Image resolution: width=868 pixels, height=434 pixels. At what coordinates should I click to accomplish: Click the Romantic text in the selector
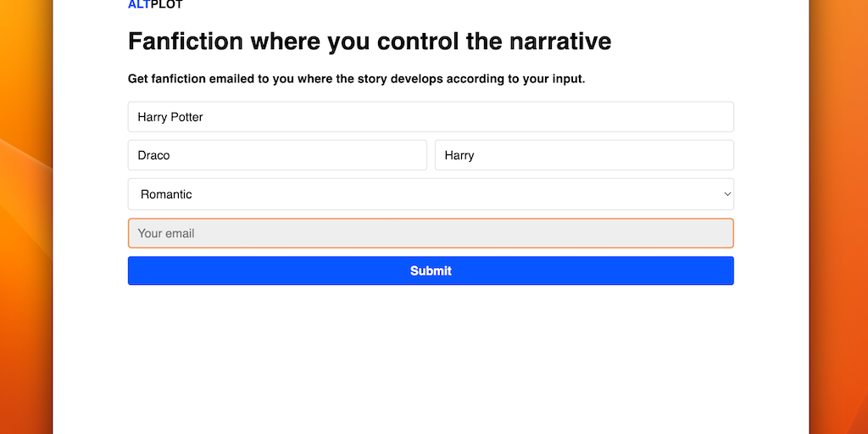(x=166, y=194)
